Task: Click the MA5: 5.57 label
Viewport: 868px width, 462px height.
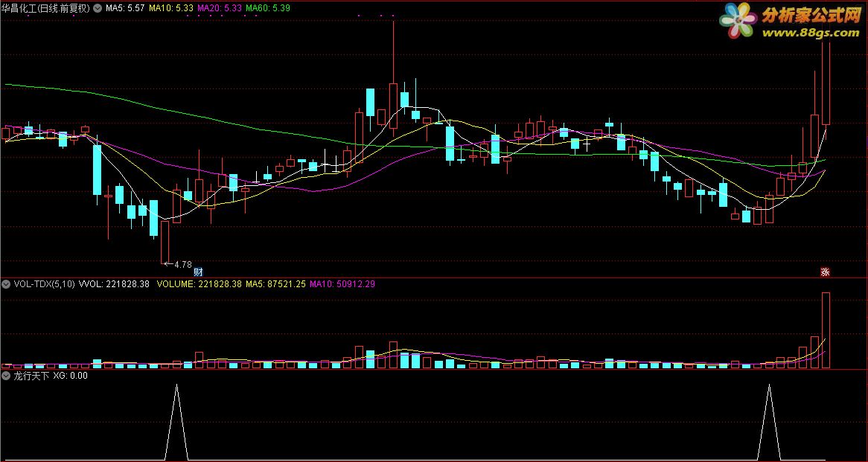Action: pyautogui.click(x=125, y=8)
